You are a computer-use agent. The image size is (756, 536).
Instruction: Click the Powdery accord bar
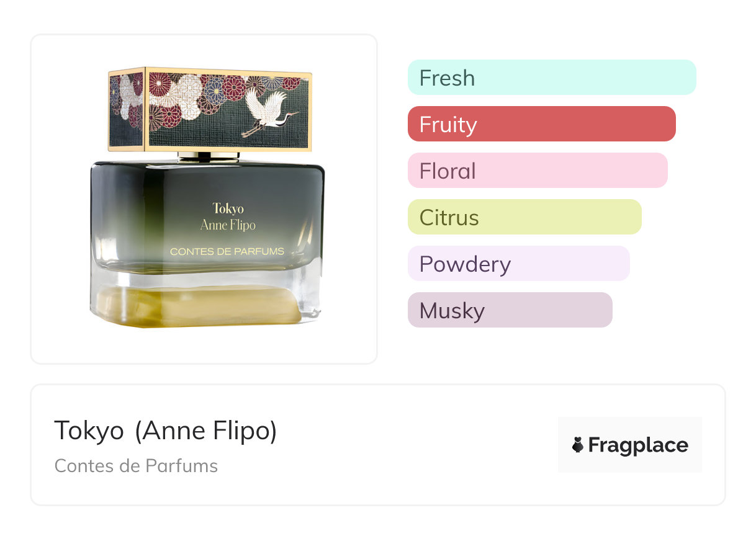[518, 264]
